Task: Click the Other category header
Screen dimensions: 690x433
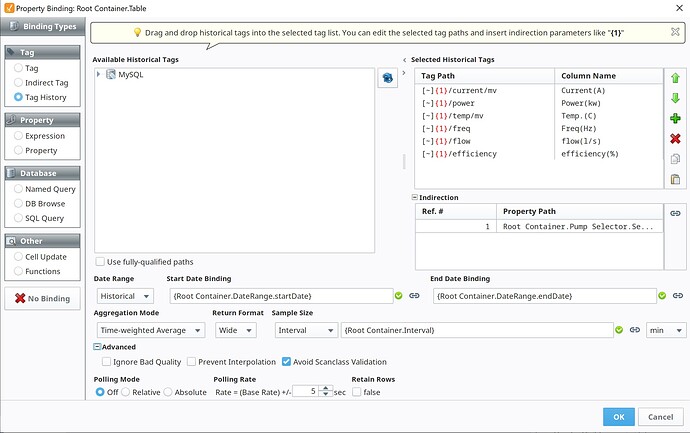Action: (42, 241)
